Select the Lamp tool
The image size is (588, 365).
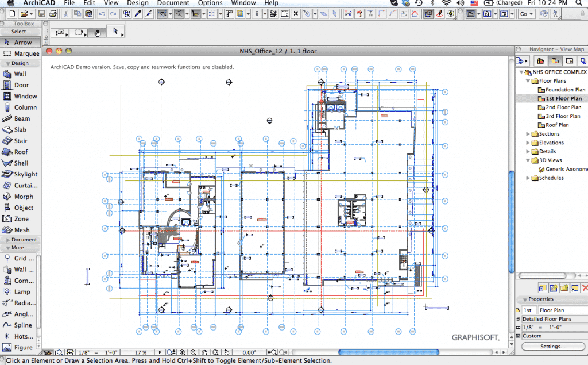point(18,292)
